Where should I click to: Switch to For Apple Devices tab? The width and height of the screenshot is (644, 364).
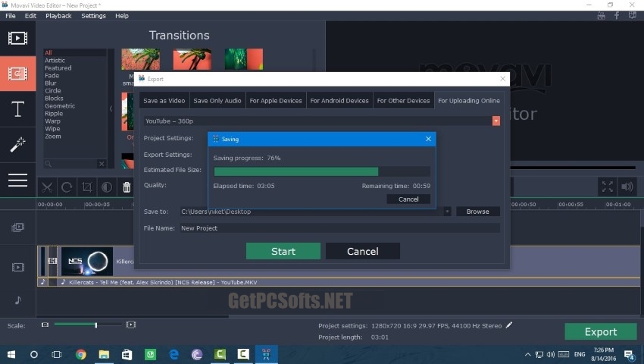pyautogui.click(x=276, y=101)
